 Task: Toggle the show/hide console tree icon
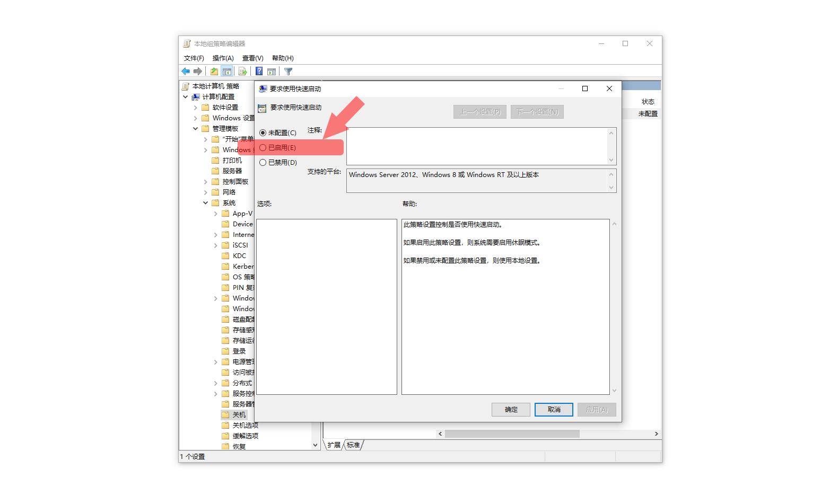226,71
